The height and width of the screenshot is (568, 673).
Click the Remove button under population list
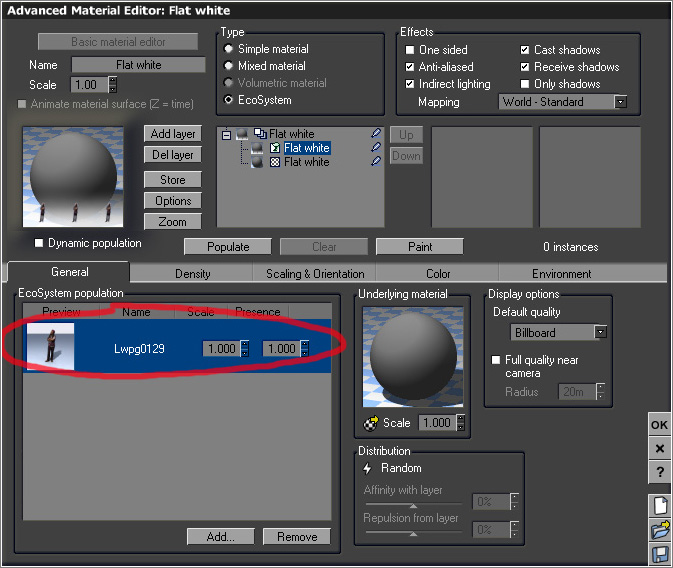coord(297,537)
